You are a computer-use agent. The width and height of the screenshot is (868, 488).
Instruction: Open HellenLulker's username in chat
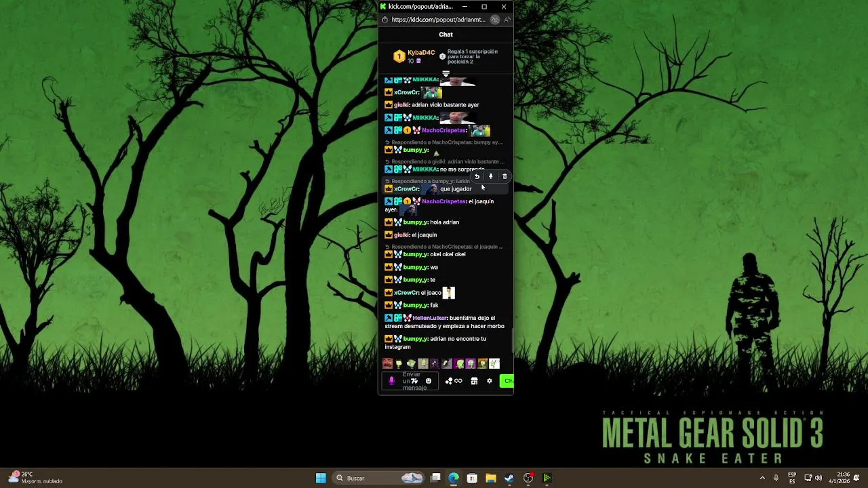pyautogui.click(x=430, y=318)
